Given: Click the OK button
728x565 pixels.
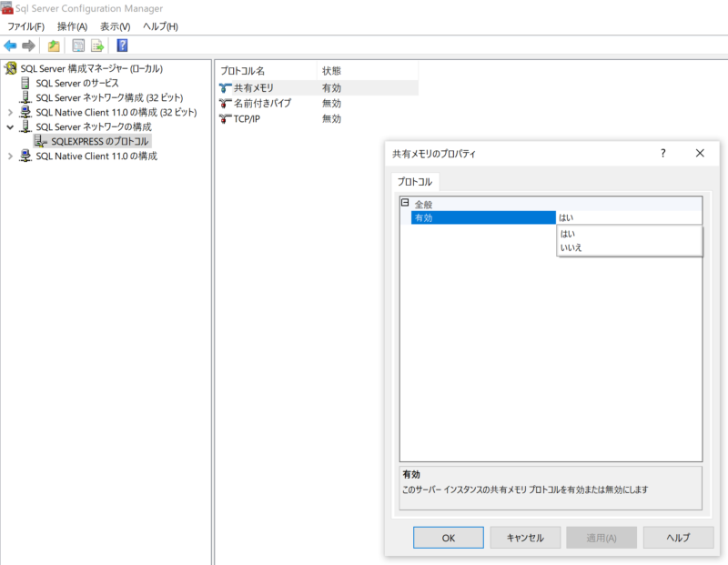Looking at the screenshot, I should coord(448,537).
